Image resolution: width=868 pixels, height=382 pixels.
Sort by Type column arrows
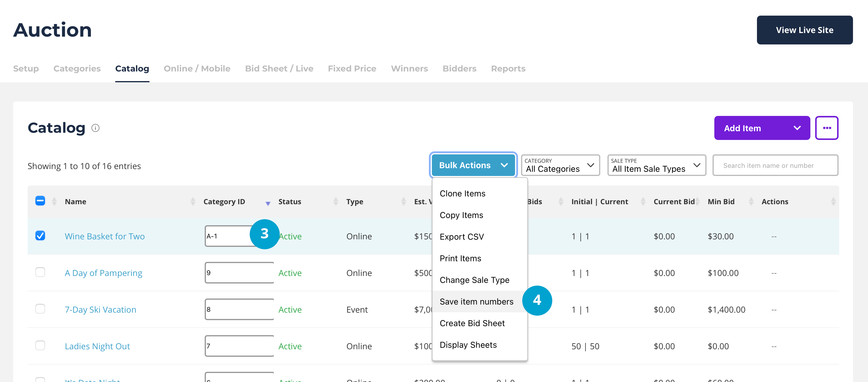[x=403, y=202]
